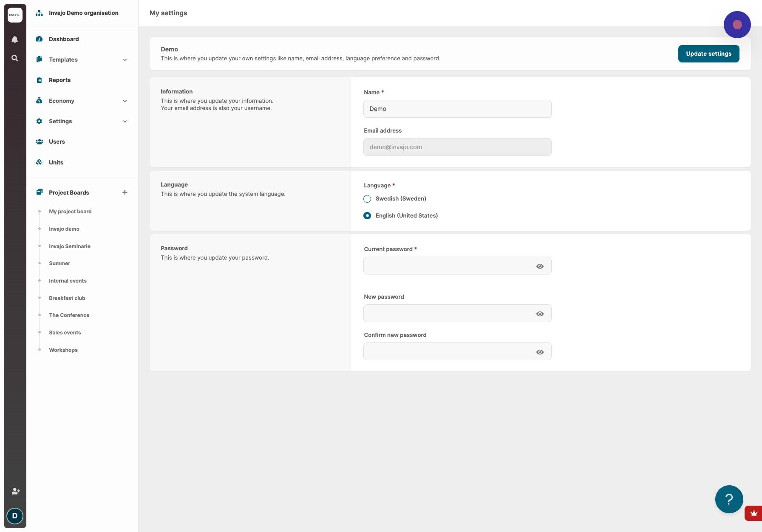This screenshot has width=762, height=532.
Task: Click the search magnifier icon in sidebar
Action: pos(14,58)
